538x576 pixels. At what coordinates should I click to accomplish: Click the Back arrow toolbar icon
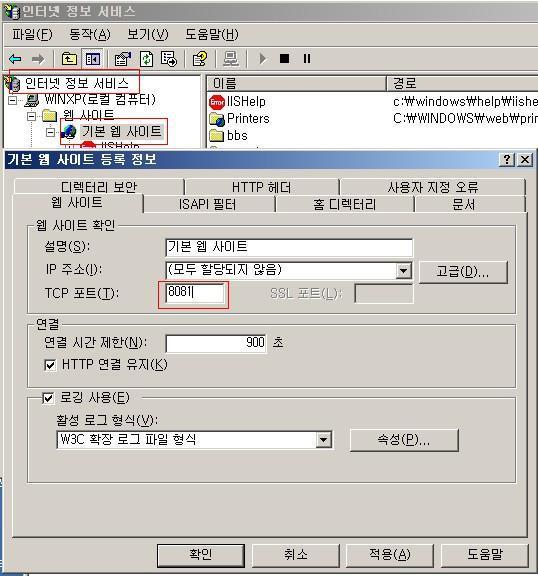point(15,59)
